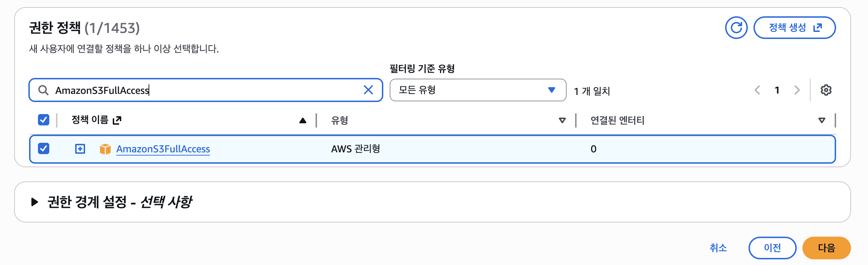Click the 다음 button
The image size is (868, 265).
tap(827, 248)
